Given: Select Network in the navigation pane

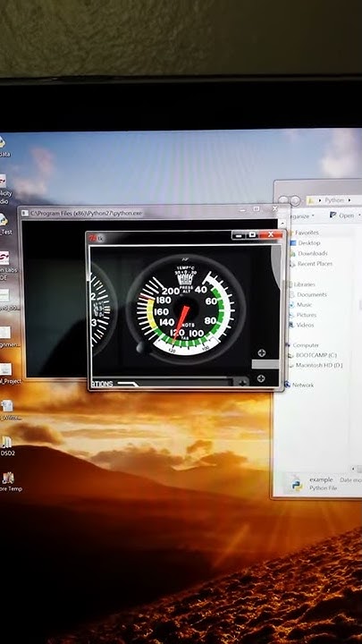Looking at the screenshot, I should pos(303,385).
